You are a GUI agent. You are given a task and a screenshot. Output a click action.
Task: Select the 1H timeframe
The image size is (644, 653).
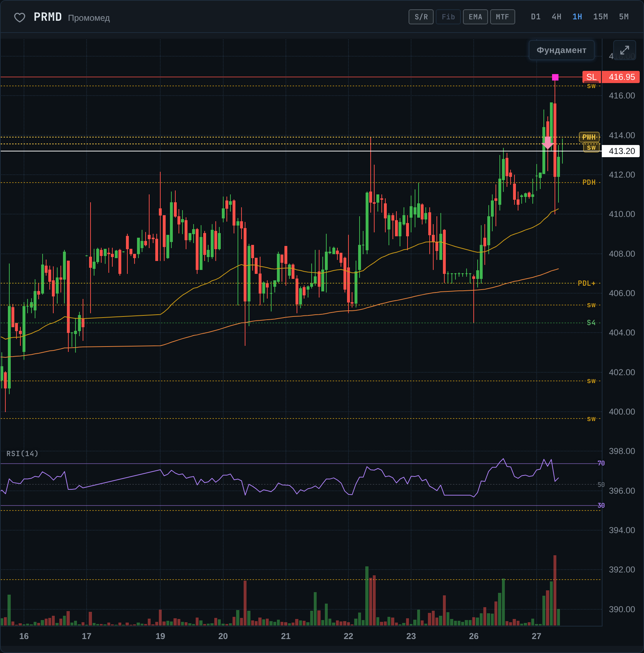point(577,17)
